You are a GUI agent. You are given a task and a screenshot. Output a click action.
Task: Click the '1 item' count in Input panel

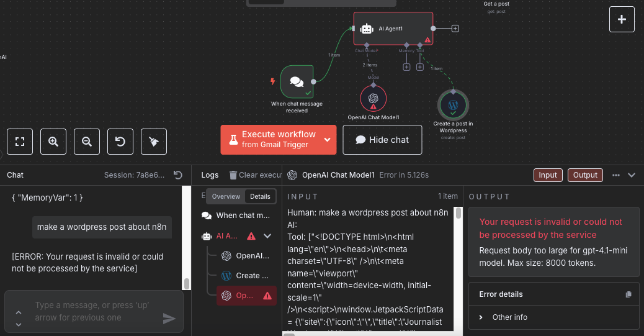tap(448, 196)
